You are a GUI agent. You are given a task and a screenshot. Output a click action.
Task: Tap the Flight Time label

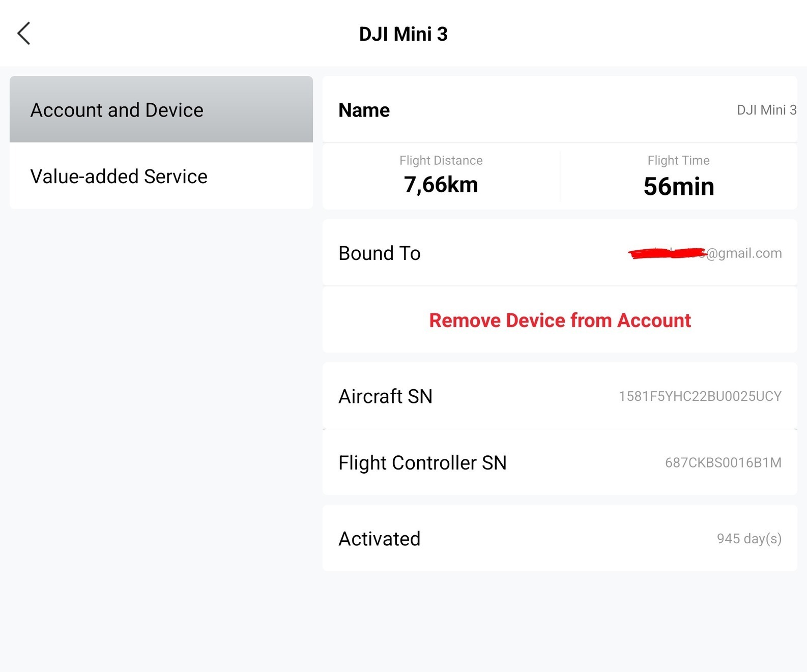click(678, 161)
